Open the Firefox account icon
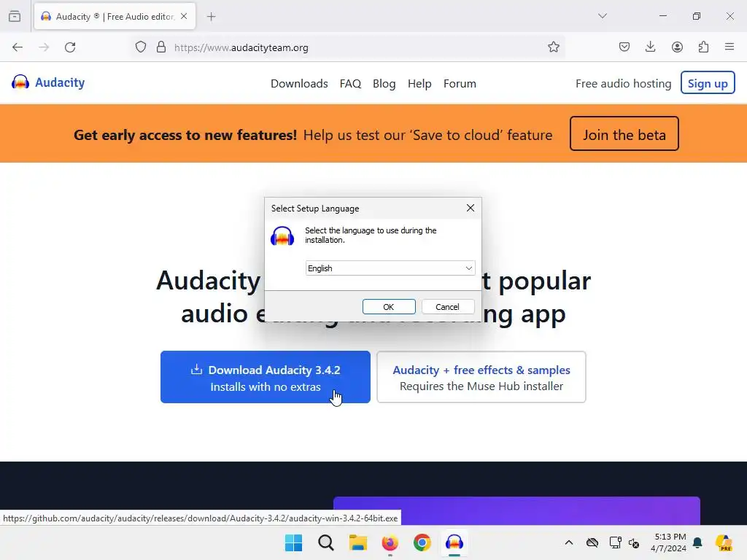This screenshot has height=560, width=747. pyautogui.click(x=677, y=47)
